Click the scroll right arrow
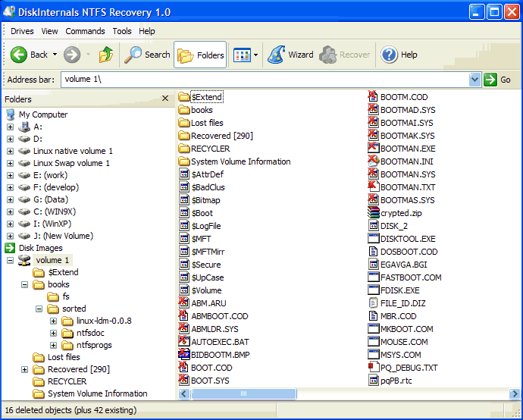This screenshot has height=420, width=523. 514,393
